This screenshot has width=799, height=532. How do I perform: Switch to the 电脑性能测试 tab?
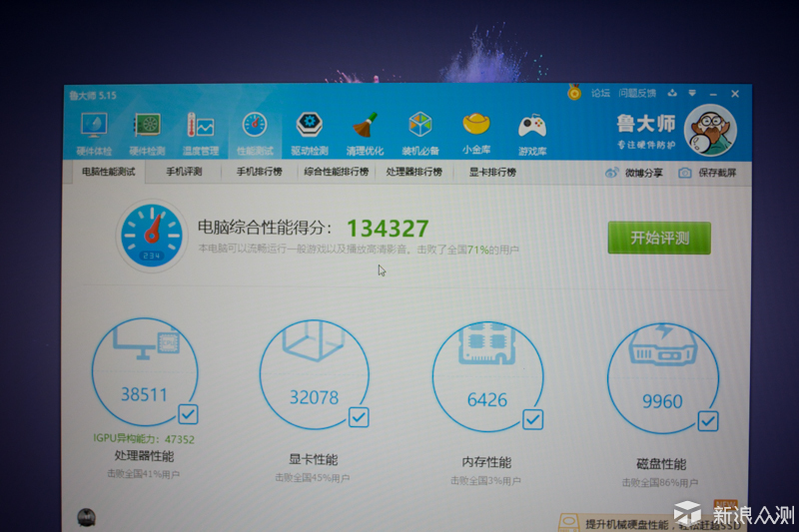point(108,172)
